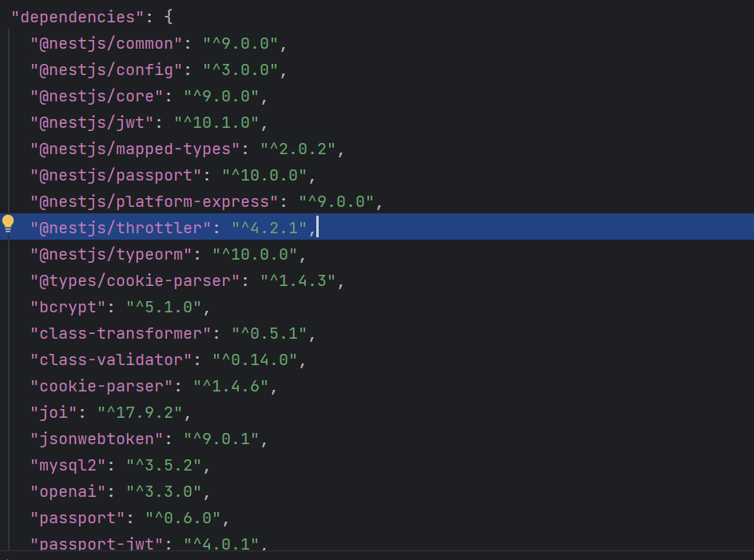Select the "@nestjs/platform-express" key
Screen dimensions: 754x560
[154, 201]
